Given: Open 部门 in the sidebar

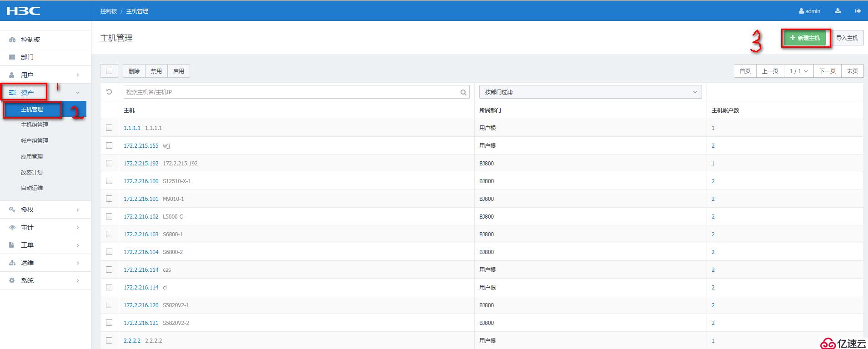Looking at the screenshot, I should point(27,57).
